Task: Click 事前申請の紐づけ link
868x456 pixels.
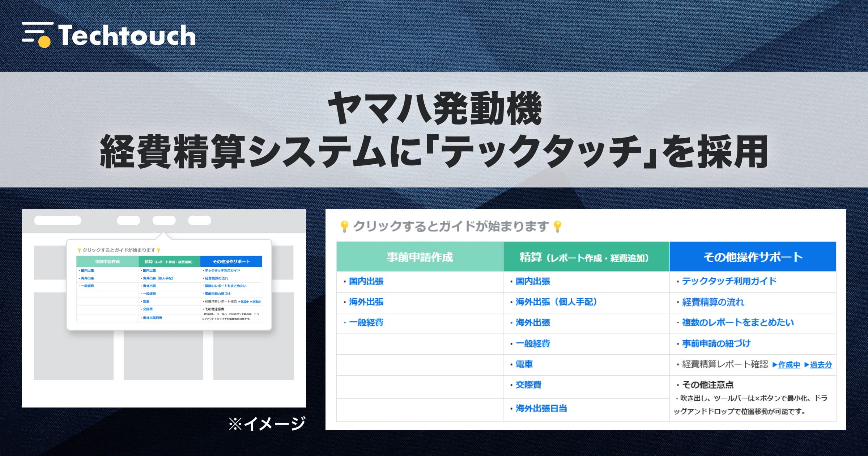Action: point(716,344)
